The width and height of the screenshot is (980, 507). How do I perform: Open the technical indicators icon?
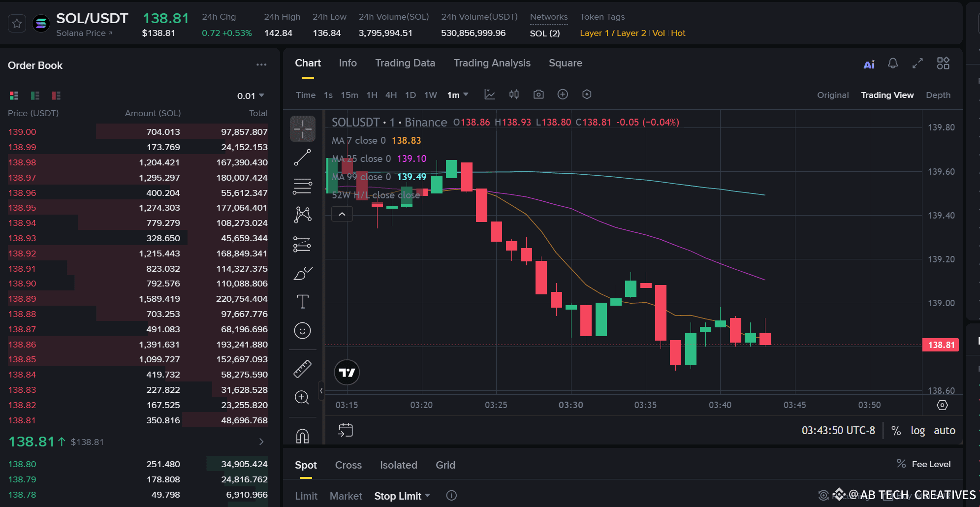point(490,95)
